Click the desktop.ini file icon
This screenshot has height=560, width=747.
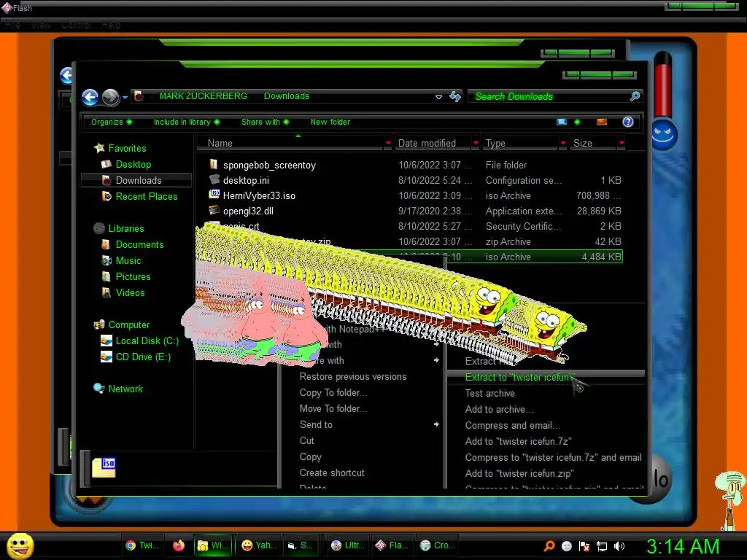[214, 179]
